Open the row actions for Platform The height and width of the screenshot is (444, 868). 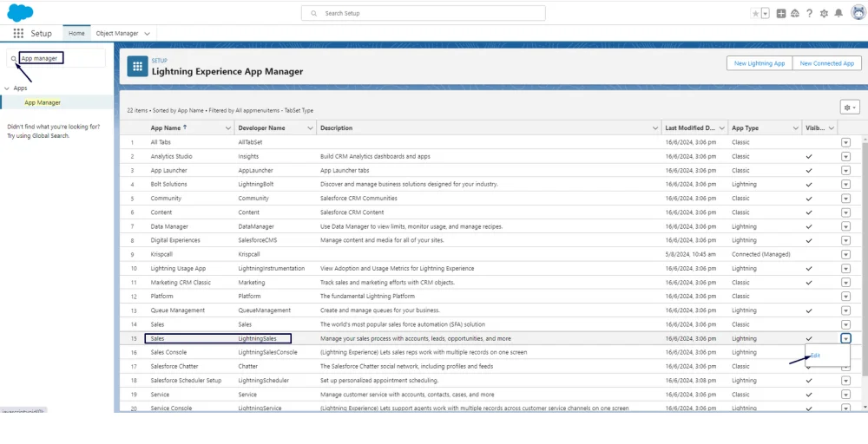[x=845, y=296]
